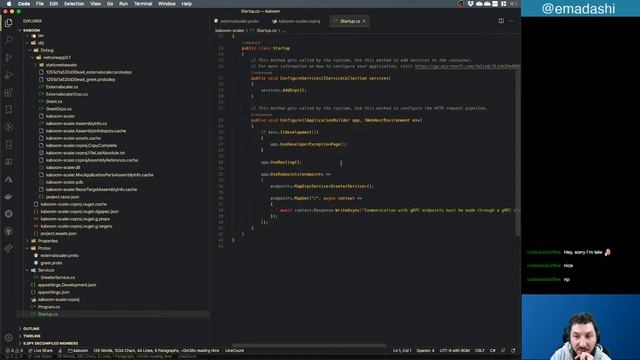Open the Explorer view in activity bar
This screenshot has height=360, width=640.
coord(9,23)
